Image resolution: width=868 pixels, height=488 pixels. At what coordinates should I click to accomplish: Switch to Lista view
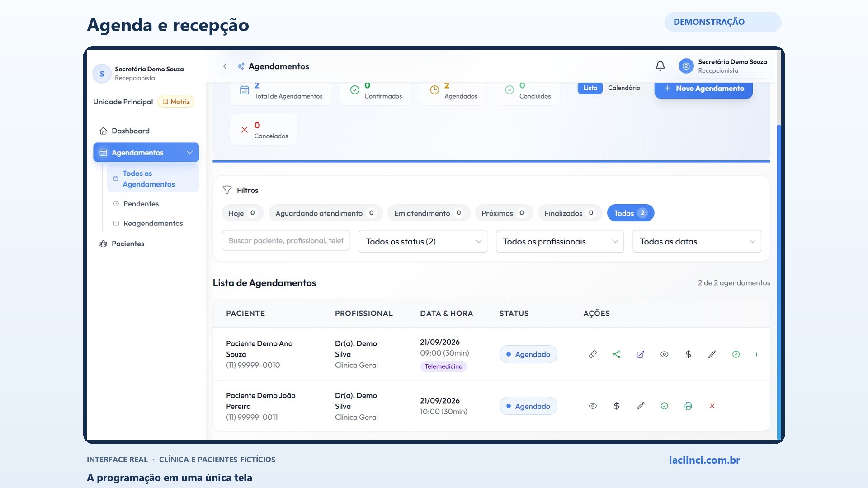590,88
